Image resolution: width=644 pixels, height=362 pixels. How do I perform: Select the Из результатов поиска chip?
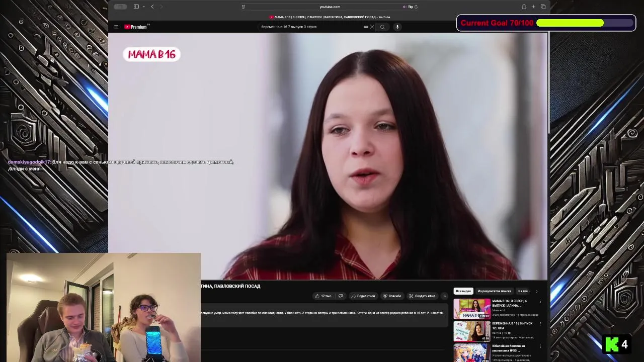coord(495,291)
